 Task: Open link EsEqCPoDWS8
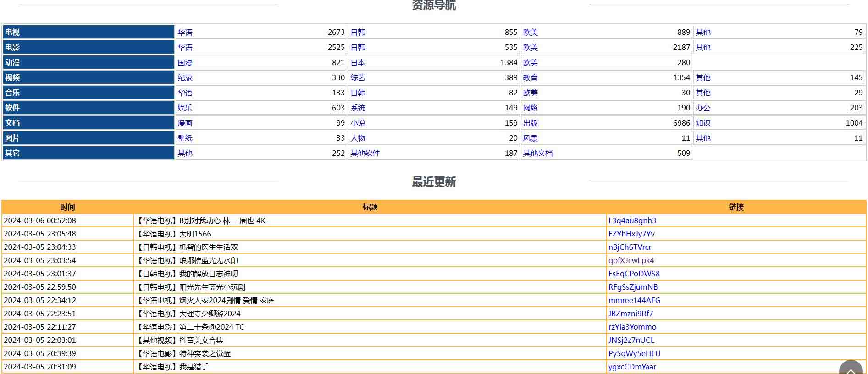coord(634,274)
